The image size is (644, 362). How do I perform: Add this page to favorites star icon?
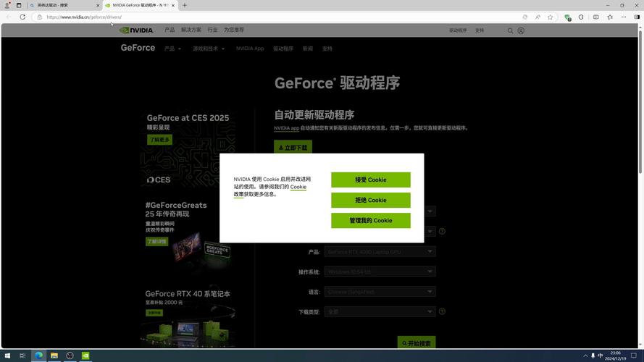551,17
